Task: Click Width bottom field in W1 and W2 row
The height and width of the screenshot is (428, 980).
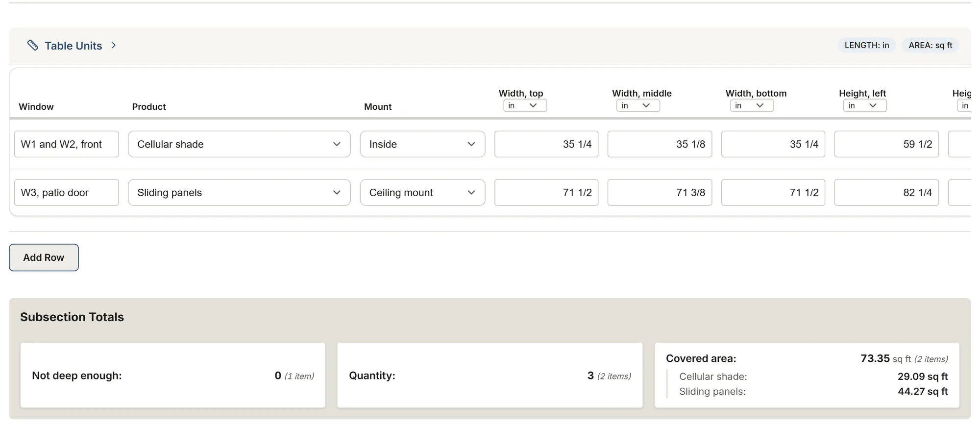Action: pyautogui.click(x=773, y=144)
